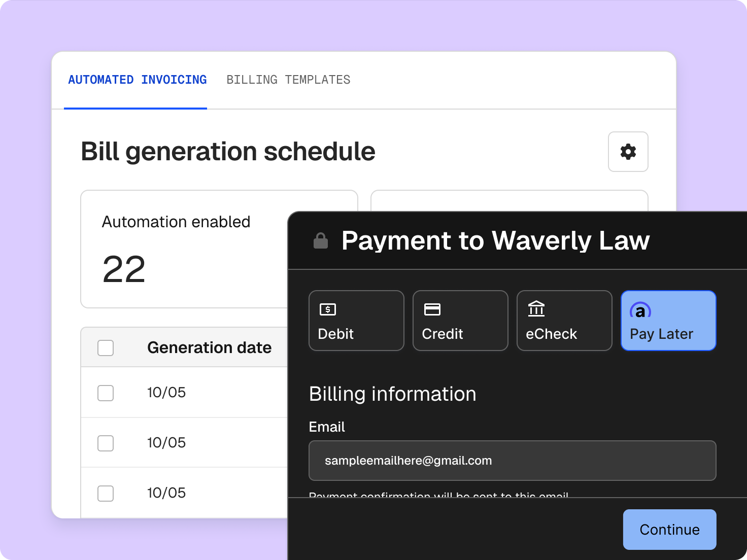
Task: Toggle the select-all checkbox beside Generation date
Action: click(106, 348)
